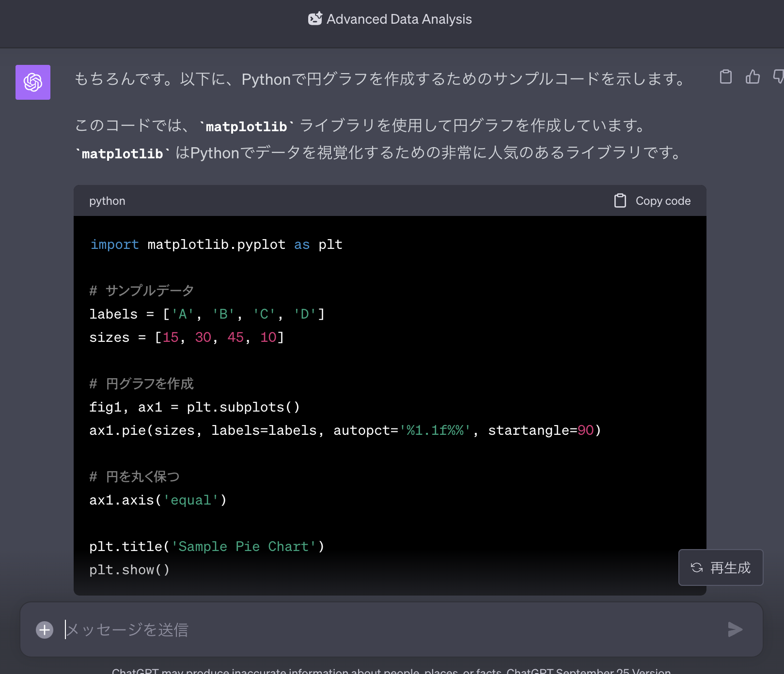Copy the response with the clipboard icon
This screenshot has width=784, height=674.
(x=725, y=77)
